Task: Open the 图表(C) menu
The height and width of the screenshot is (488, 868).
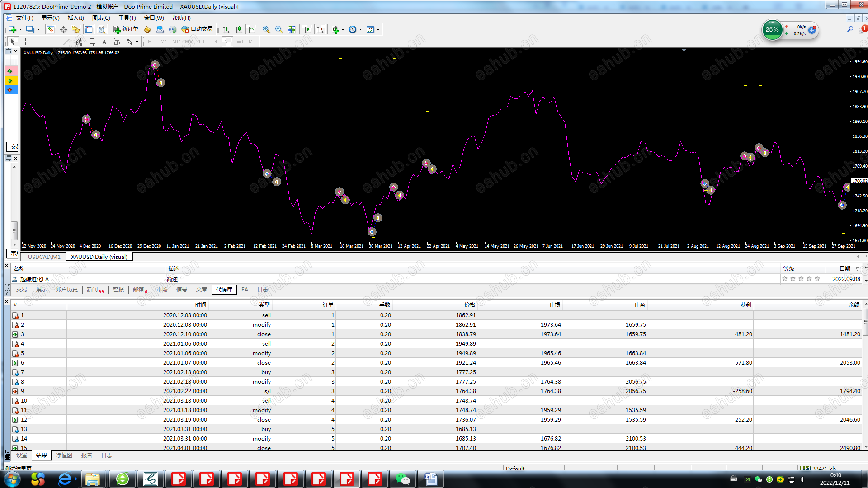Action: coord(101,18)
